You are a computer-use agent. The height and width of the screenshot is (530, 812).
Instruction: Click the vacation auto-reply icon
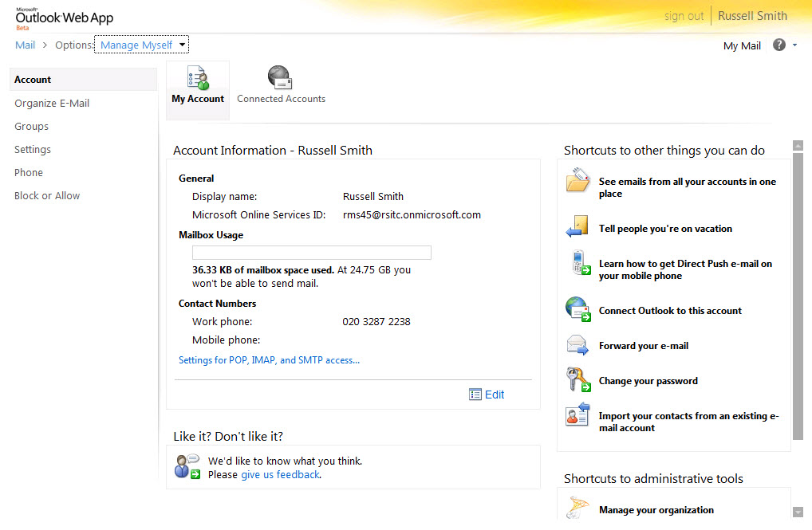(x=577, y=226)
